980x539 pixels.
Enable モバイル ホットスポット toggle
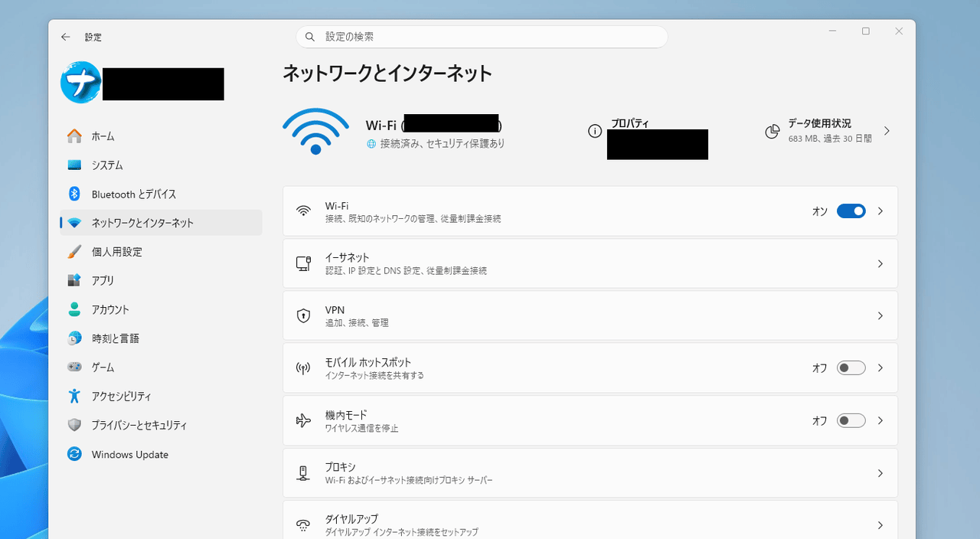tap(850, 367)
